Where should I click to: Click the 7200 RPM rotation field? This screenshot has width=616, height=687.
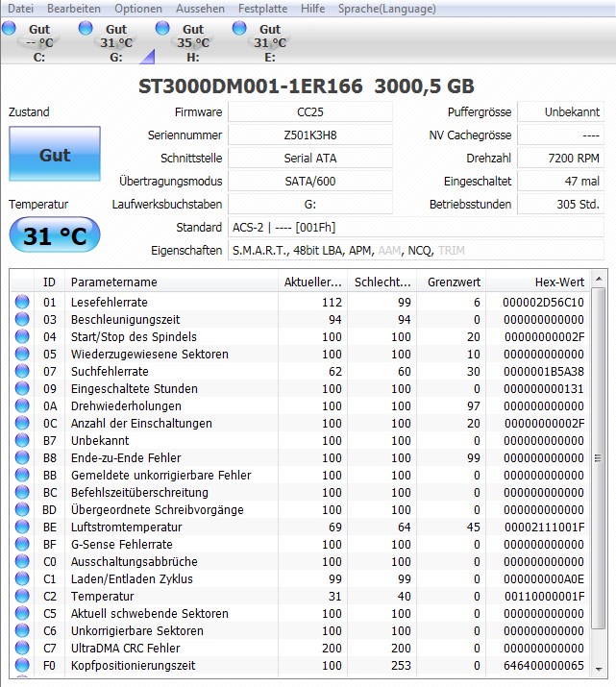(x=561, y=159)
